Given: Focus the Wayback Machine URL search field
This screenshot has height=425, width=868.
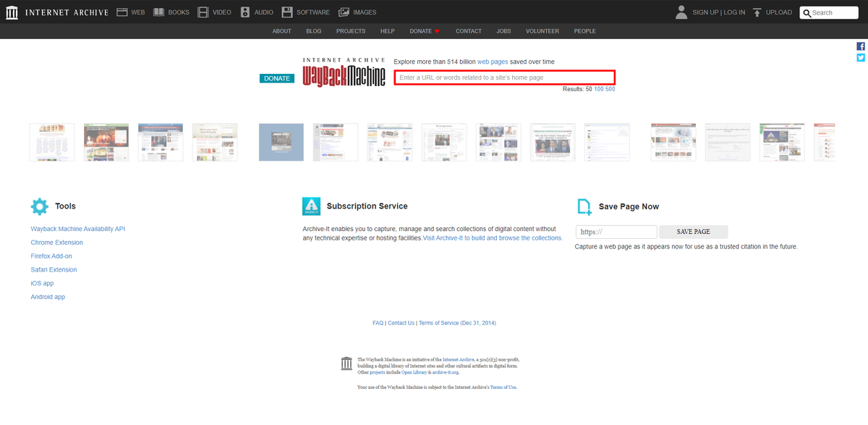Looking at the screenshot, I should [504, 77].
